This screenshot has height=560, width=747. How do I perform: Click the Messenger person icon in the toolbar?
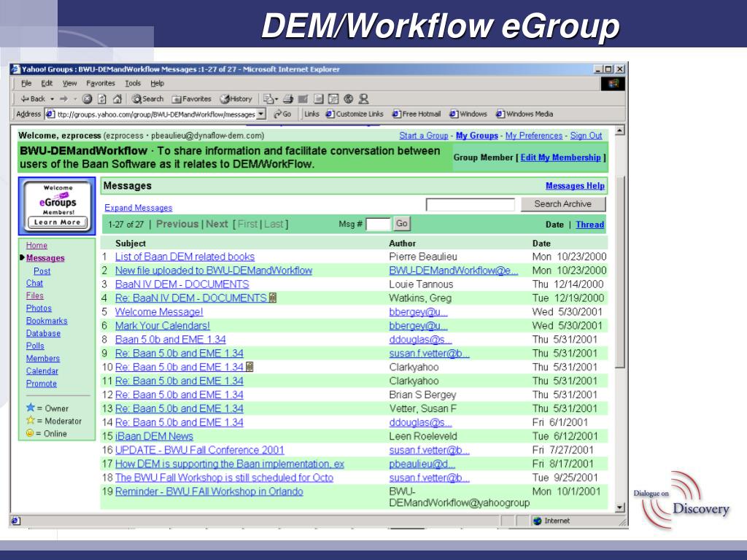(364, 99)
